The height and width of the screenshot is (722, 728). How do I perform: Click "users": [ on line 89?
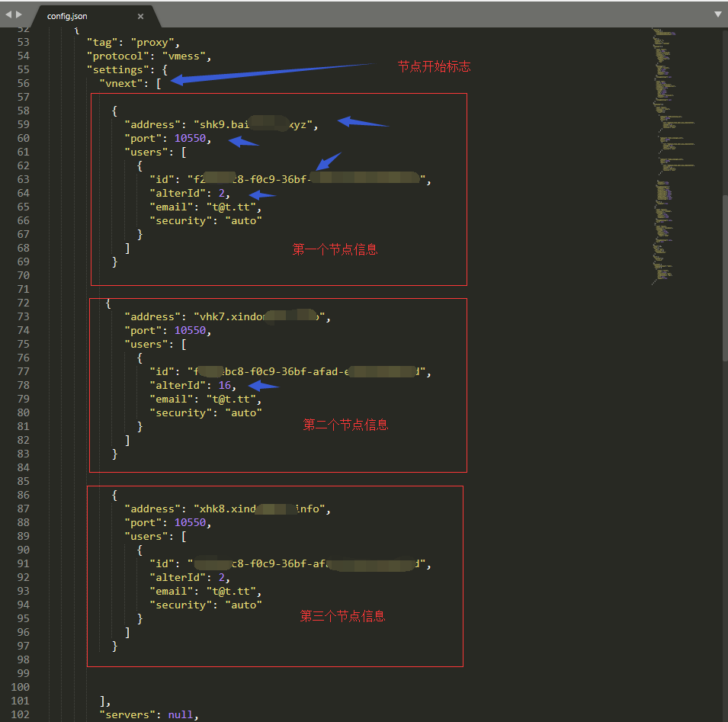156,537
